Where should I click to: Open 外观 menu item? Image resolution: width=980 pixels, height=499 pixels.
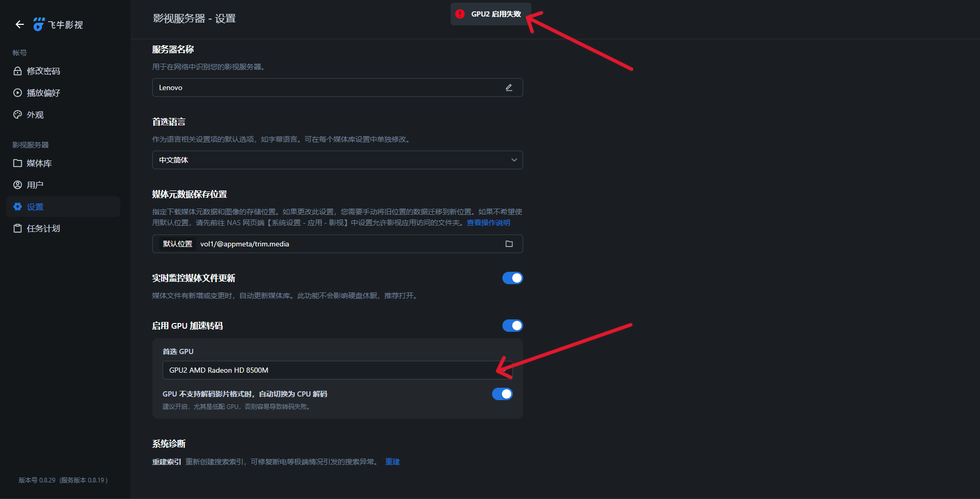coord(63,114)
